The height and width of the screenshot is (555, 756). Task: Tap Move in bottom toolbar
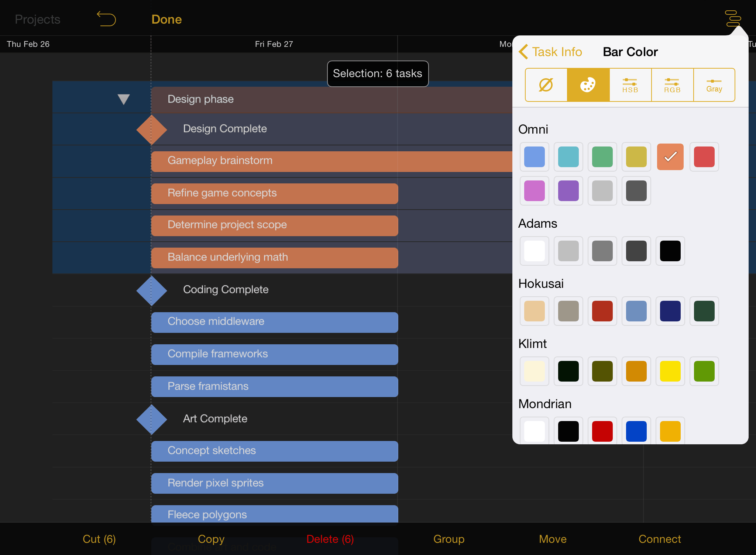[553, 539]
